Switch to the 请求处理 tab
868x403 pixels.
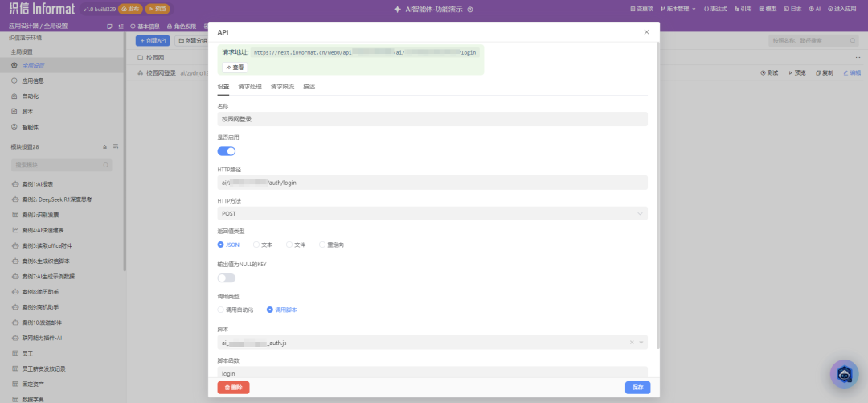click(250, 87)
